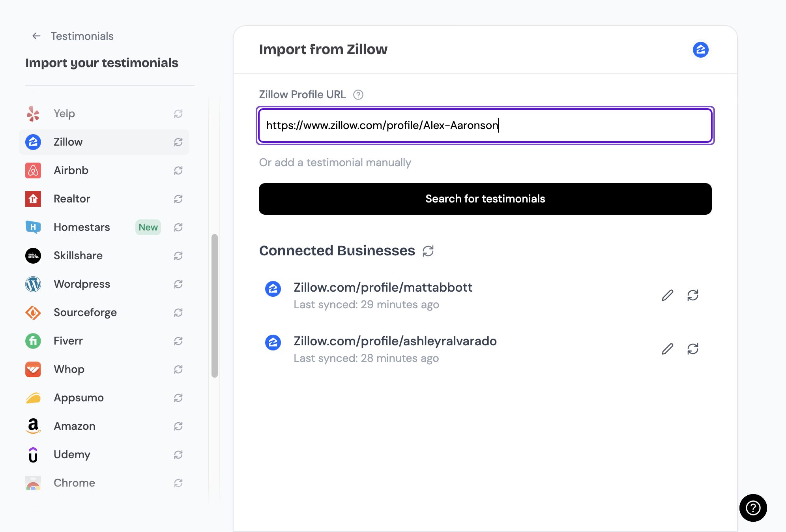The width and height of the screenshot is (786, 532).
Task: Resync the ashleyralvarado connected profile
Action: (693, 349)
